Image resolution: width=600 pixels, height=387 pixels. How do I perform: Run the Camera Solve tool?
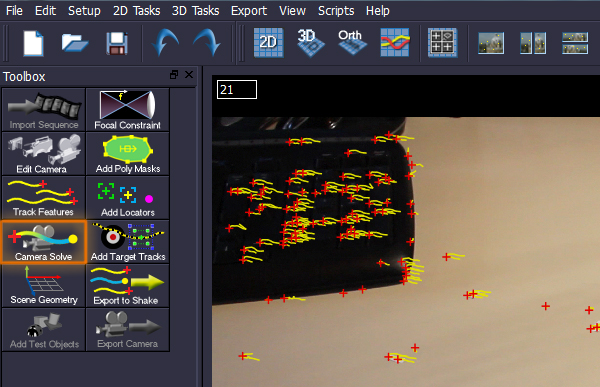43,242
